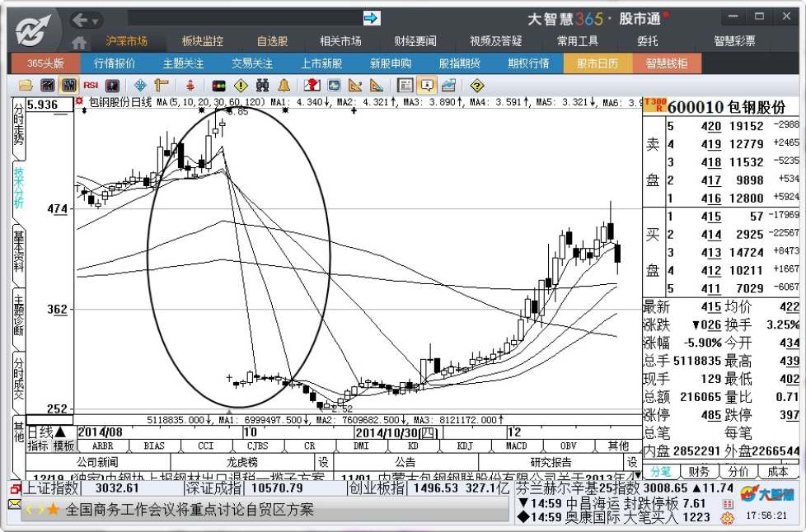Click the red dollar sign icon

(x=190, y=86)
